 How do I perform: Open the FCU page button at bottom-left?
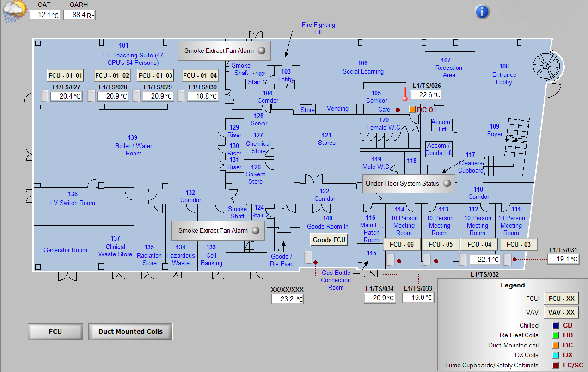click(x=55, y=331)
